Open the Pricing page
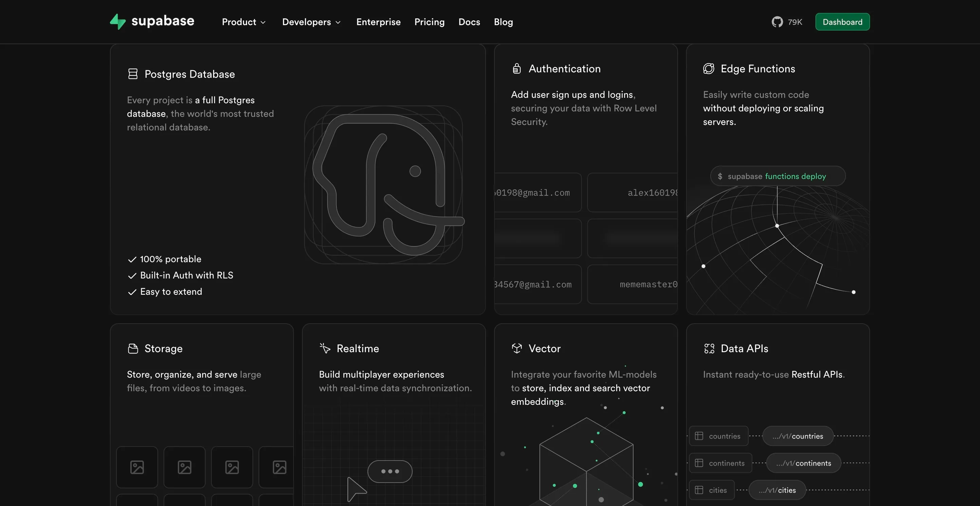The width and height of the screenshot is (980, 506). coord(429,22)
